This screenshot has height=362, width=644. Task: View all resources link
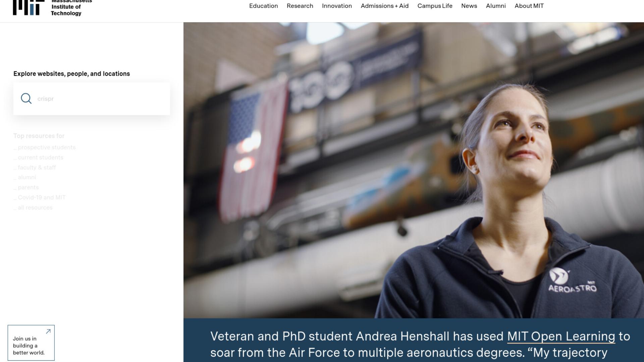pos(33,208)
